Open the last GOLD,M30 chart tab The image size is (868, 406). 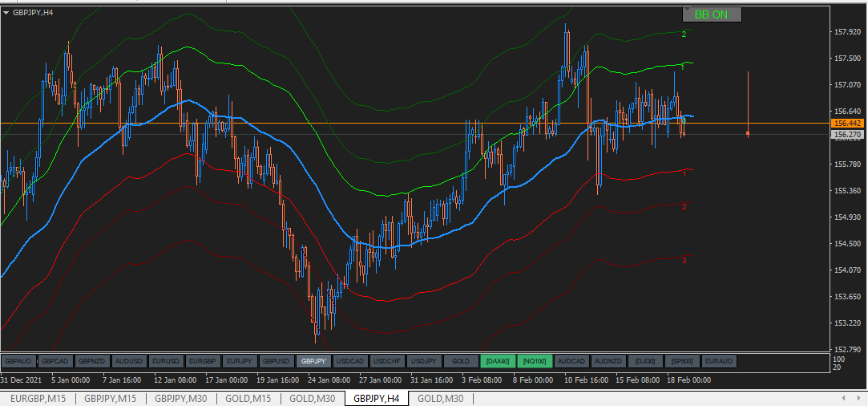[x=441, y=399]
